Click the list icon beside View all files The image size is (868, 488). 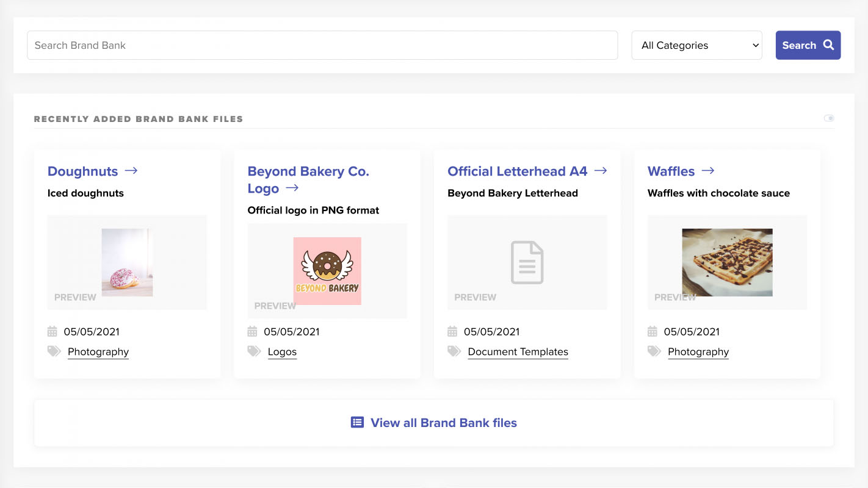357,422
